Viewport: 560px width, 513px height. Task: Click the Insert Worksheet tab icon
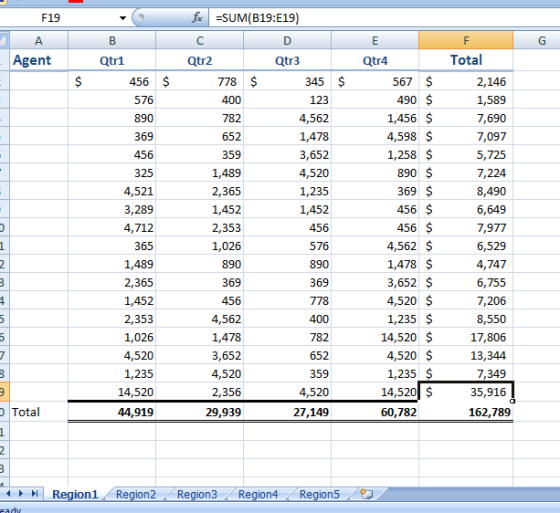tap(367, 494)
